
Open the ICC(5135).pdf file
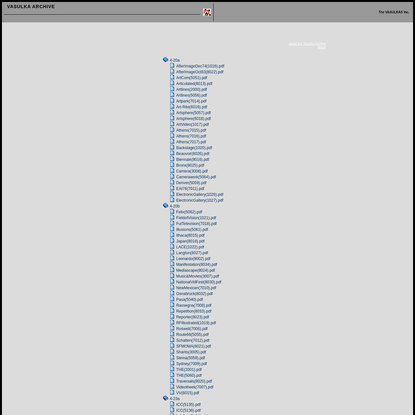coord(188,405)
